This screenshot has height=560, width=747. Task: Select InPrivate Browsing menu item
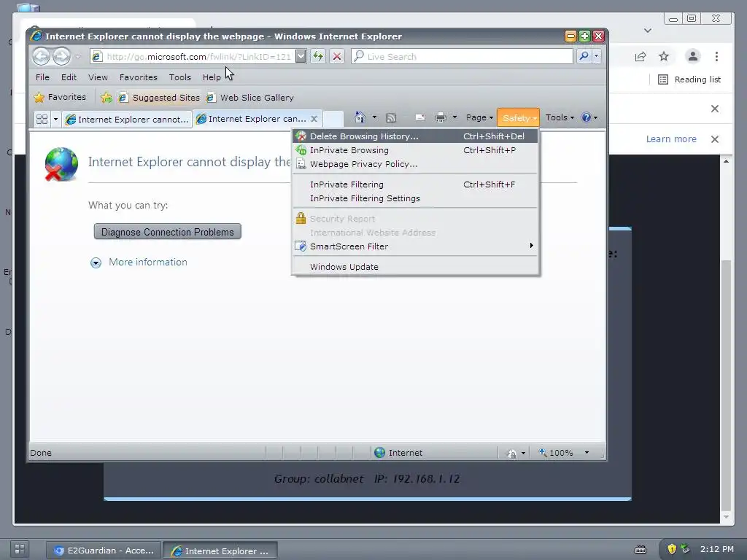[x=415, y=150]
